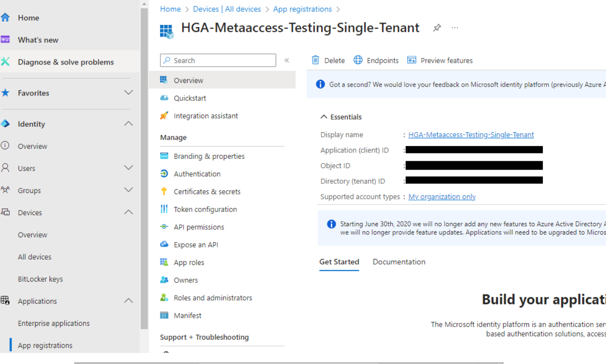This screenshot has width=606, height=364.
Task: Click the Devices monitor icon
Action: pyautogui.click(x=5, y=212)
